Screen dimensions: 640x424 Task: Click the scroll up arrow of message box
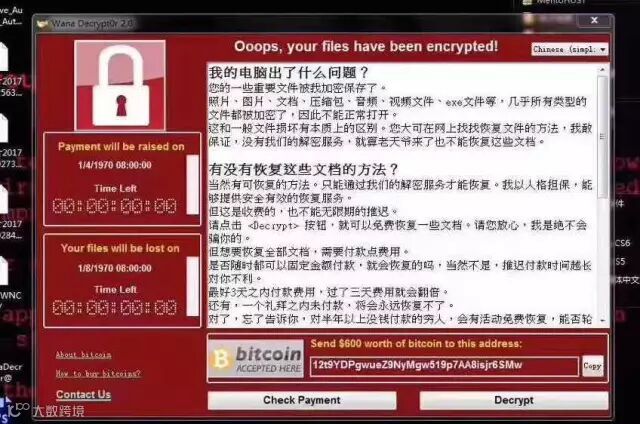coord(603,70)
